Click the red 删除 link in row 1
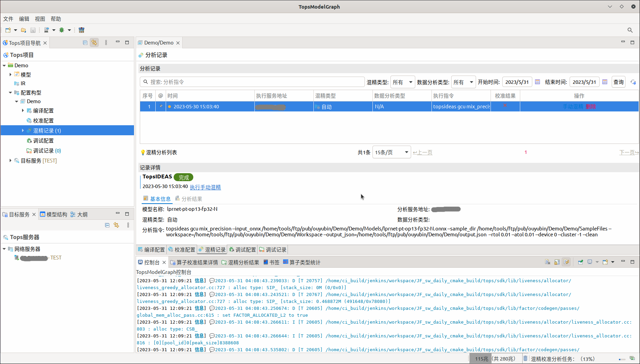The image size is (640, 364). (591, 106)
